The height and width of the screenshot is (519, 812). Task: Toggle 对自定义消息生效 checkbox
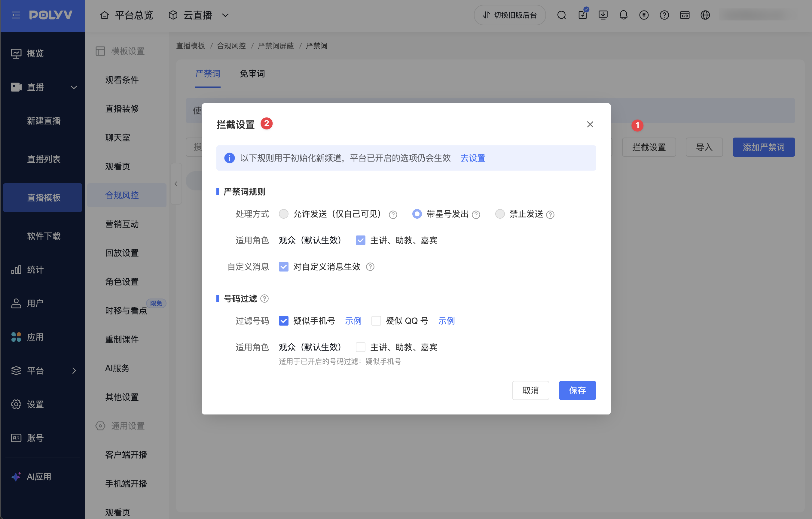(284, 267)
